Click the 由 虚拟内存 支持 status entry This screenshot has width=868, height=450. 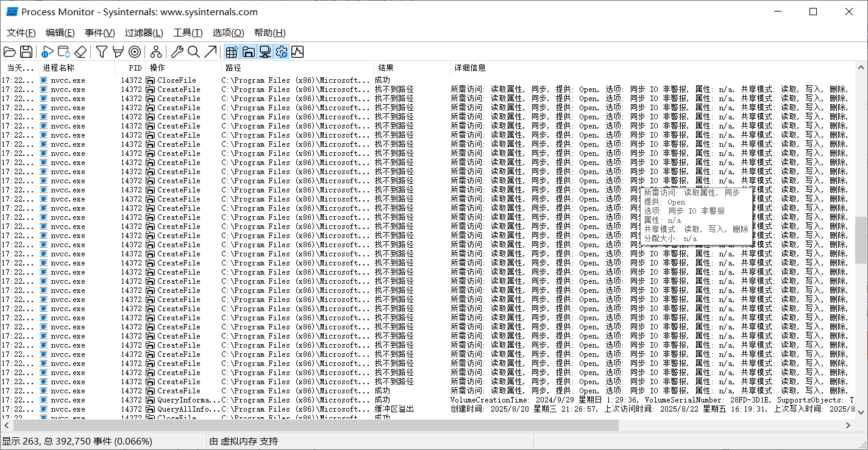point(243,441)
